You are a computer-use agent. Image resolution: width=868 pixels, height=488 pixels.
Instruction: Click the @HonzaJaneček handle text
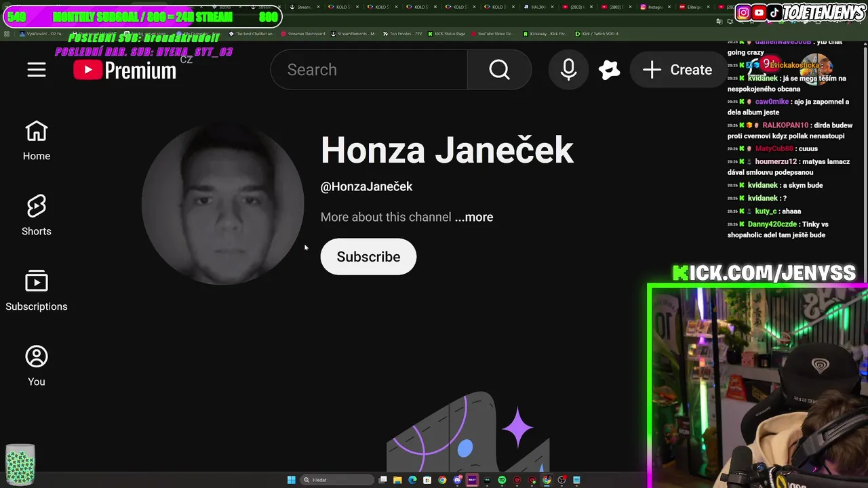(x=366, y=186)
